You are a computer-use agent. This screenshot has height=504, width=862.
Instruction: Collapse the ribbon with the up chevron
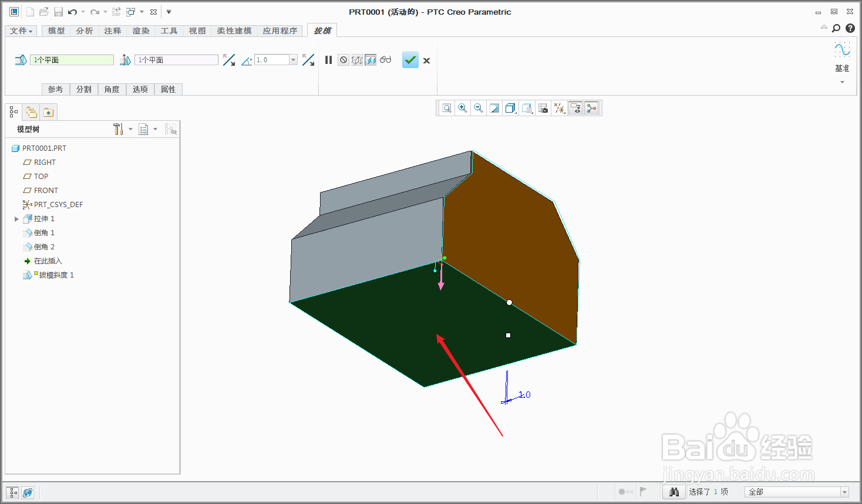824,28
